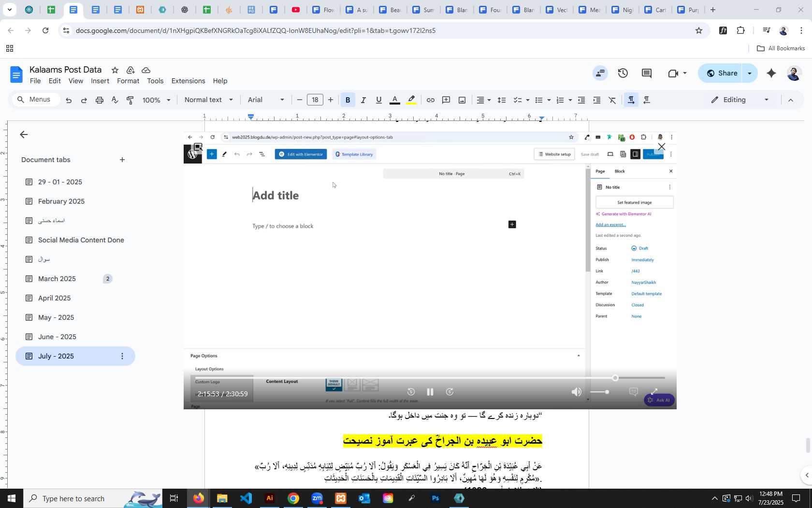Viewport: 812px width, 508px height.
Task: Insert a link with the link icon
Action: tap(431, 100)
